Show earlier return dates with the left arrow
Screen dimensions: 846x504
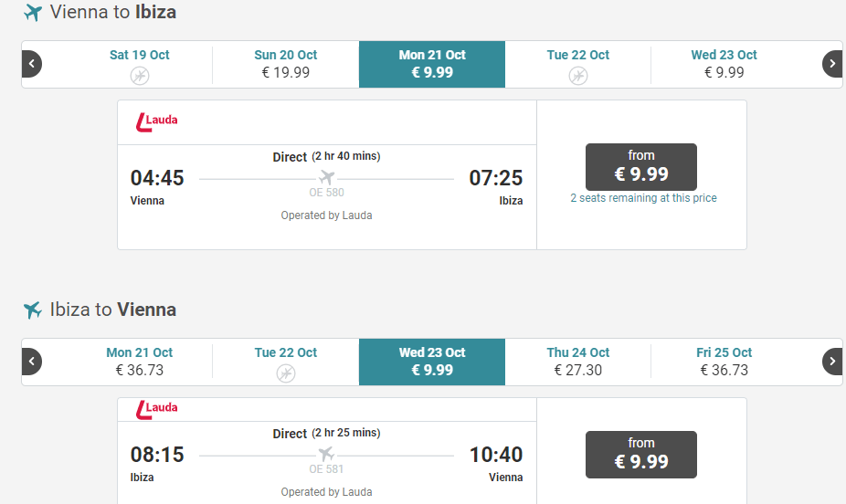coord(32,362)
